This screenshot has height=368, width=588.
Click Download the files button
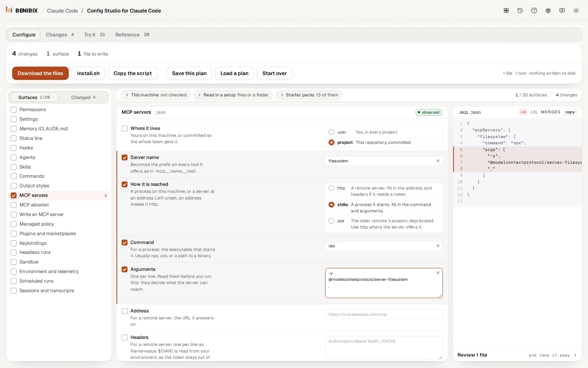pos(40,73)
